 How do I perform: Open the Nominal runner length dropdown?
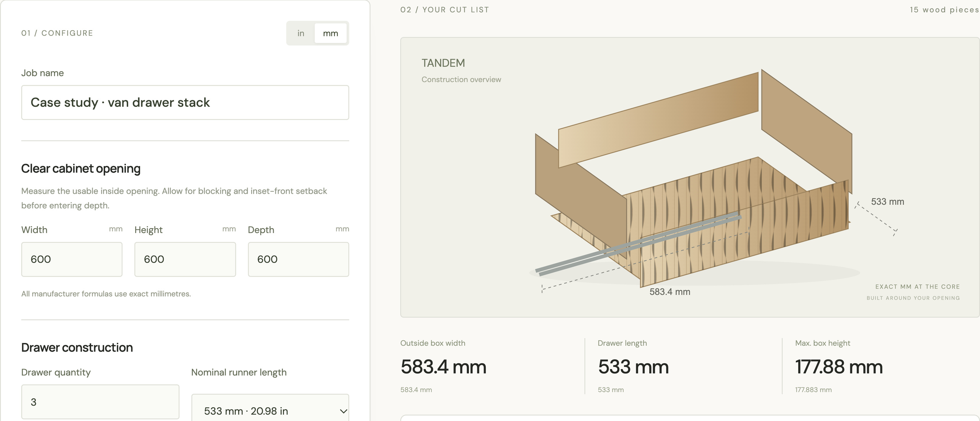(270, 408)
